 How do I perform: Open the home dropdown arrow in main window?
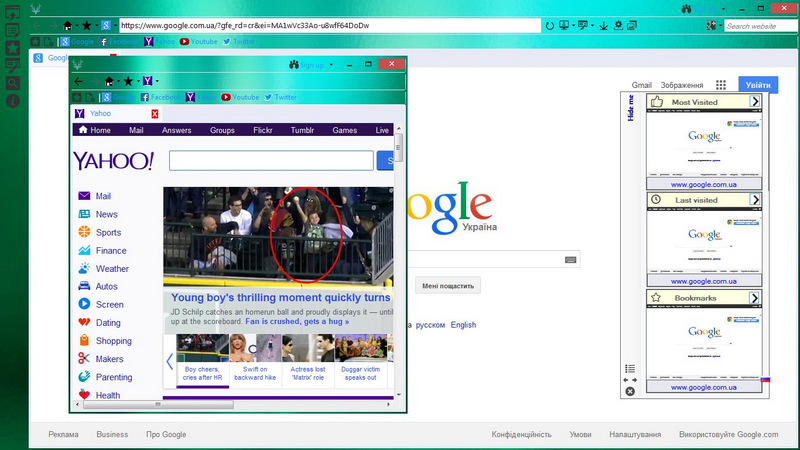[x=77, y=26]
